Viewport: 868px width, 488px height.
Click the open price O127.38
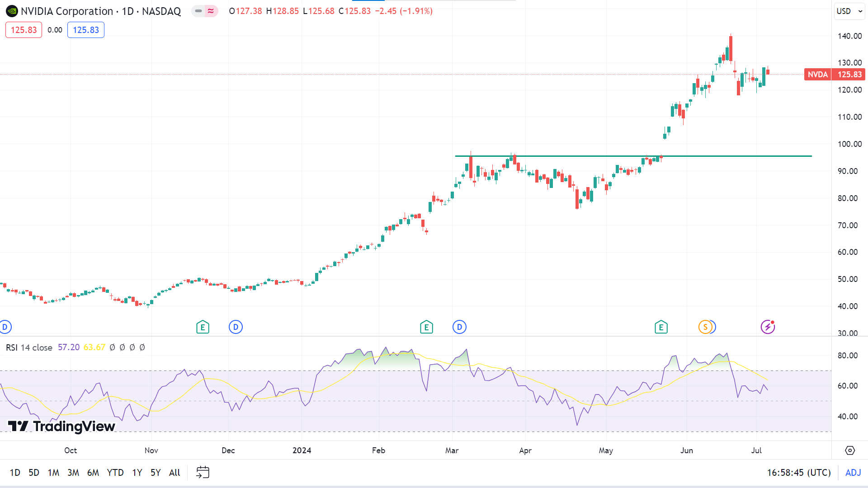click(245, 11)
